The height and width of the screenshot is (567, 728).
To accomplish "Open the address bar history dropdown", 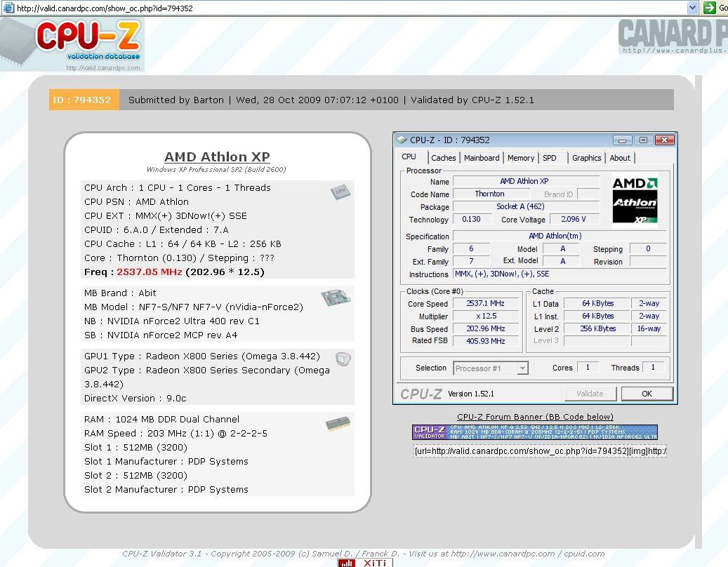I will coord(692,8).
